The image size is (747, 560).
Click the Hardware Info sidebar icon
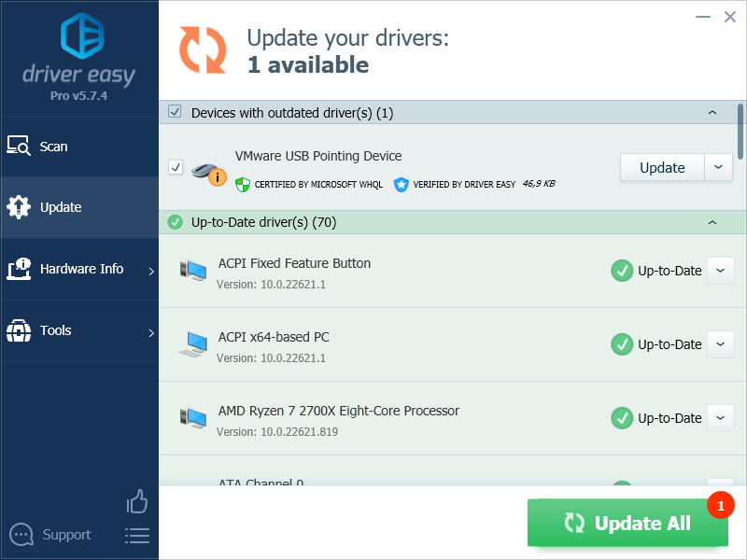click(x=19, y=269)
